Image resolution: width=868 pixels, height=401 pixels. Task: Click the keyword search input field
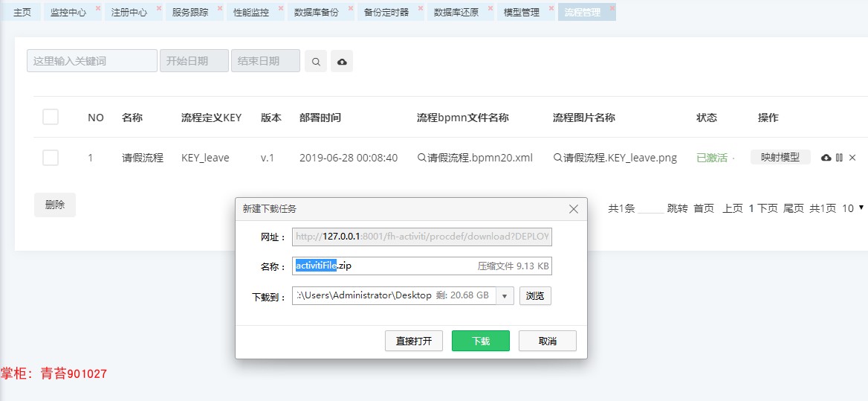coord(92,61)
